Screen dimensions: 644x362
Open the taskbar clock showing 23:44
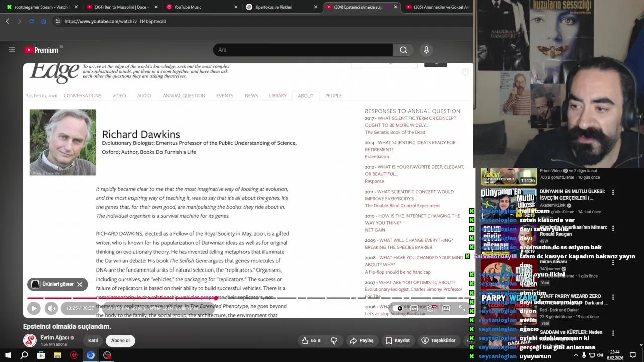click(x=616, y=355)
